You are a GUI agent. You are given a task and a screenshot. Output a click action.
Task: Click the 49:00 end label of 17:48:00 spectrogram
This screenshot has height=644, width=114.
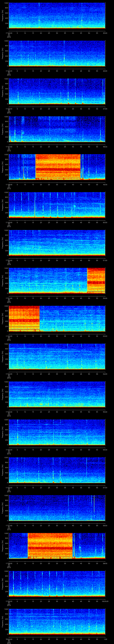105,184
